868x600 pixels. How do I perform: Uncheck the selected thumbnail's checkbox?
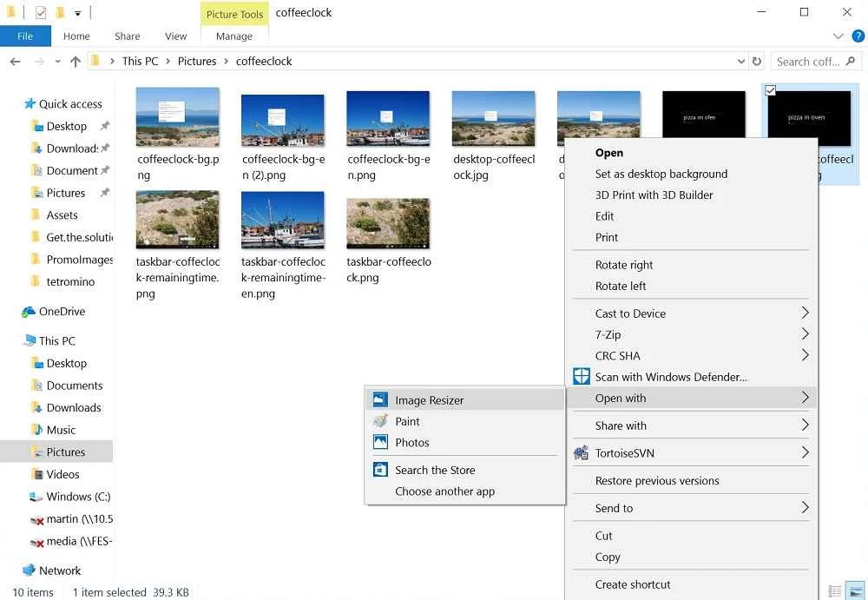coord(770,90)
